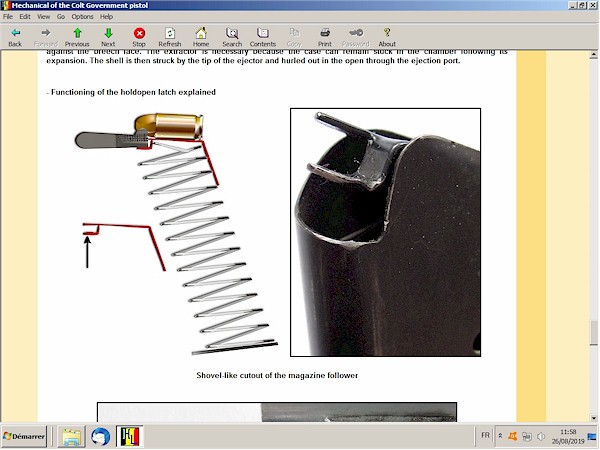This screenshot has height=450, width=600.
Task: Click the network tray icon
Action: pyautogui.click(x=527, y=436)
